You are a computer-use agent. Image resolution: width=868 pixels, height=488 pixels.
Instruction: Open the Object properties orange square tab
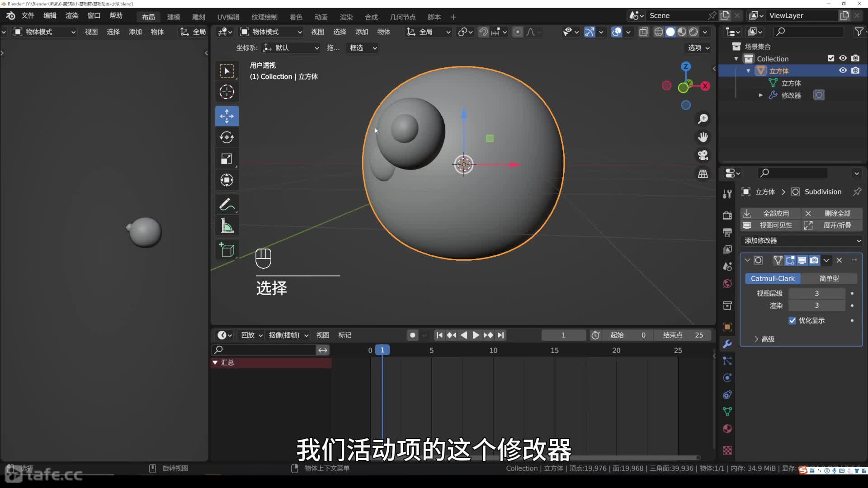[x=727, y=327]
